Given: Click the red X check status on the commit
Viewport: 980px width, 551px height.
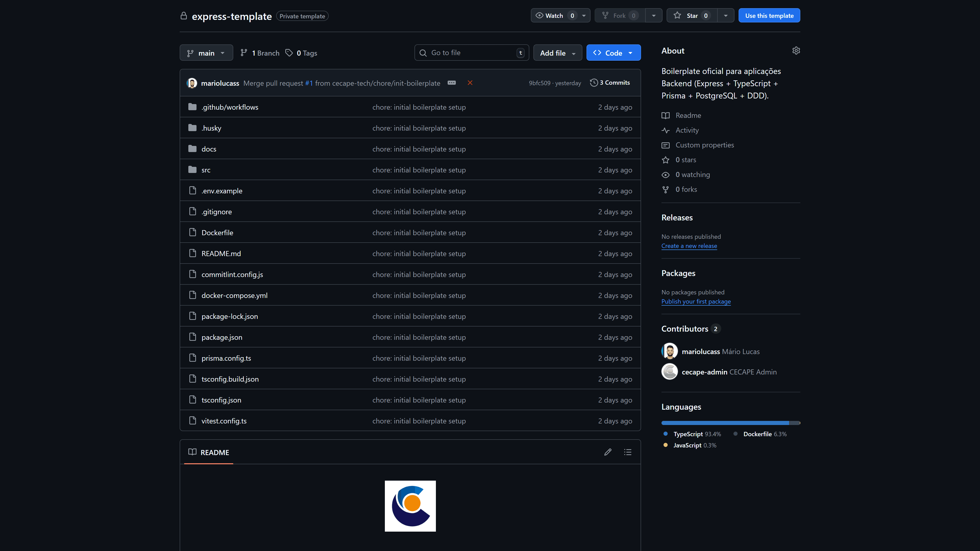Looking at the screenshot, I should point(470,82).
